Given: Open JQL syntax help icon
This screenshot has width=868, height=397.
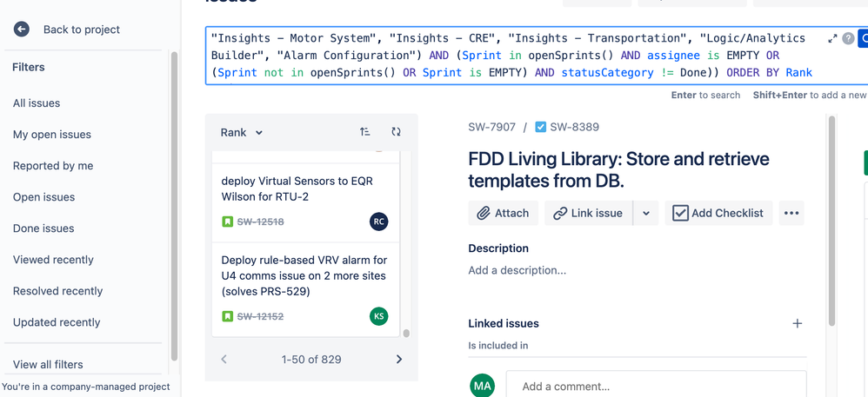Looking at the screenshot, I should [x=848, y=39].
